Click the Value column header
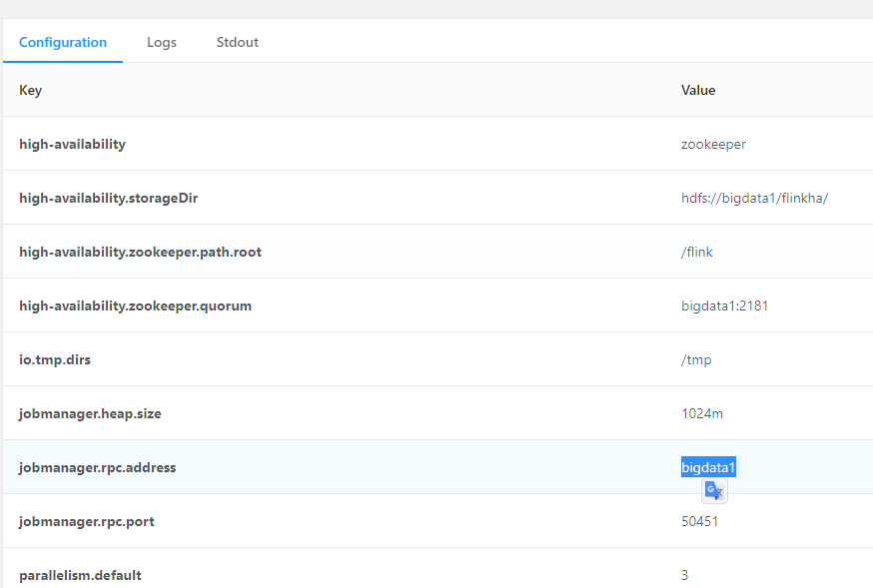873x588 pixels. (x=698, y=90)
